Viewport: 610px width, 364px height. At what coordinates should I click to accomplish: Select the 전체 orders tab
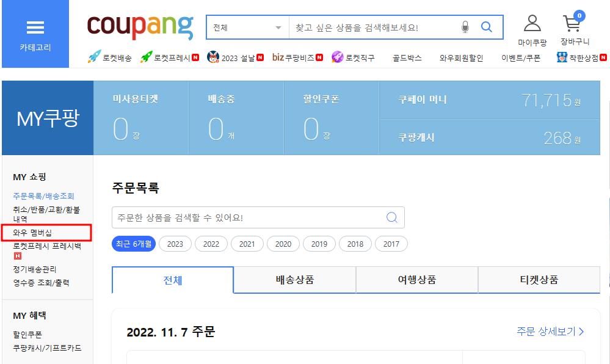pos(173,280)
